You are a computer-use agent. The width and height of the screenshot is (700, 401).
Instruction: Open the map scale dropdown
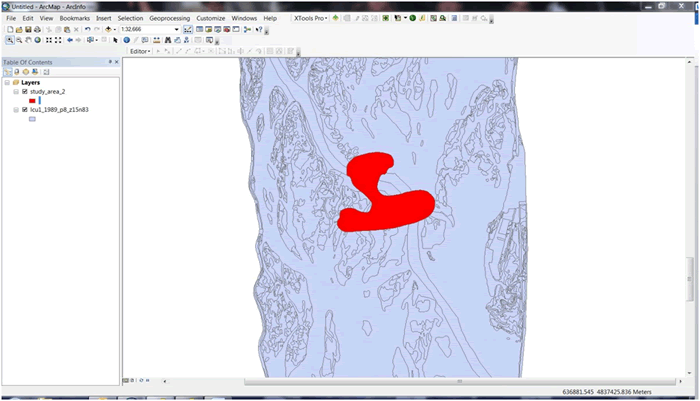[x=176, y=29]
